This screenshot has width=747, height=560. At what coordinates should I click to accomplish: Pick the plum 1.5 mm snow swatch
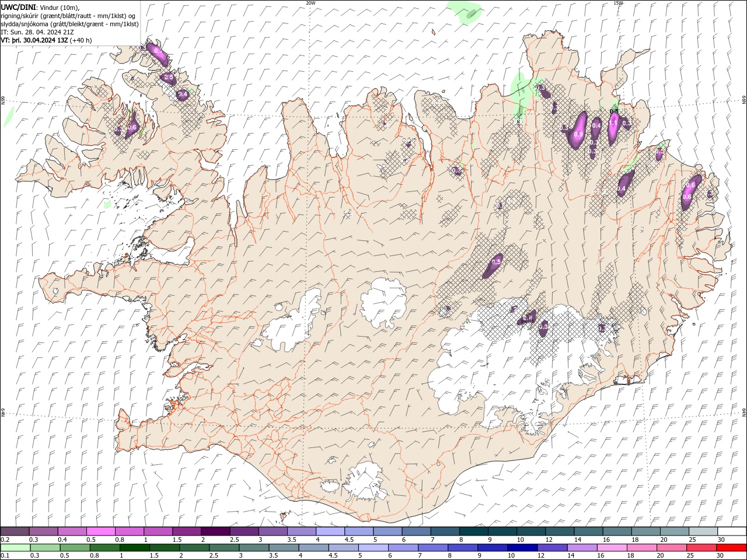click(x=187, y=531)
